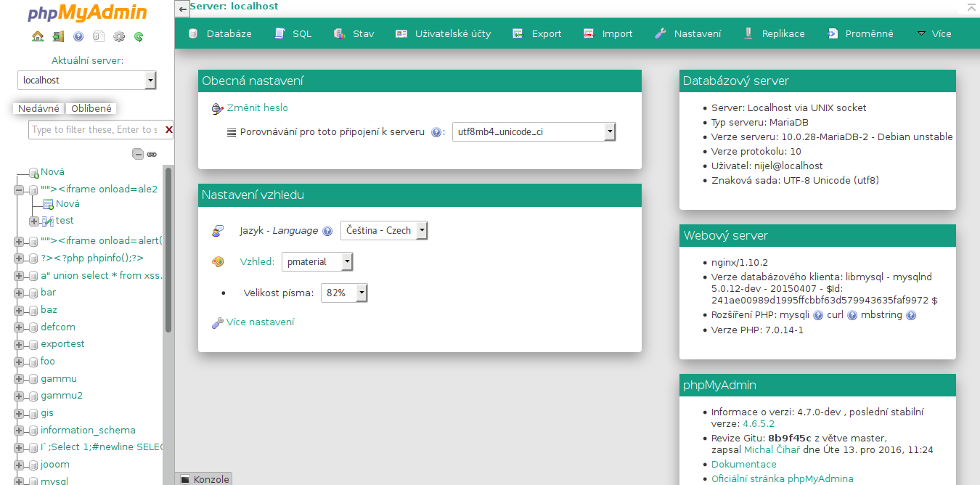Reload the navigation panel with the green refresh icon
Image resolution: width=980 pixels, height=485 pixels.
coord(139,36)
